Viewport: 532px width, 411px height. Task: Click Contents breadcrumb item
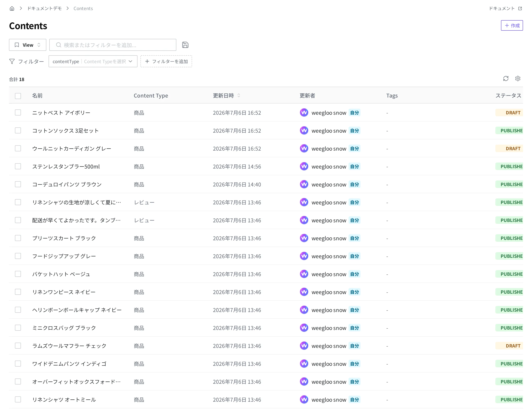pyautogui.click(x=83, y=9)
